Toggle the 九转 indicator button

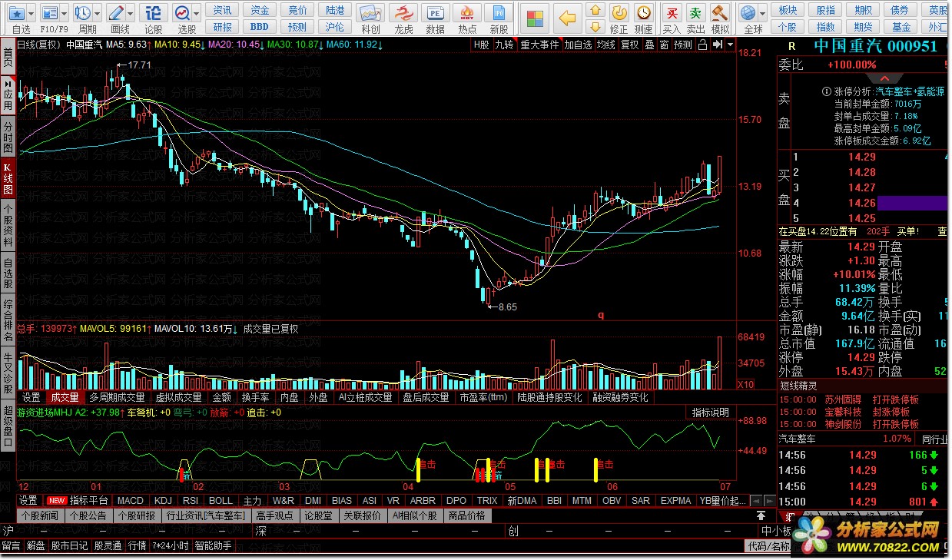(504, 45)
